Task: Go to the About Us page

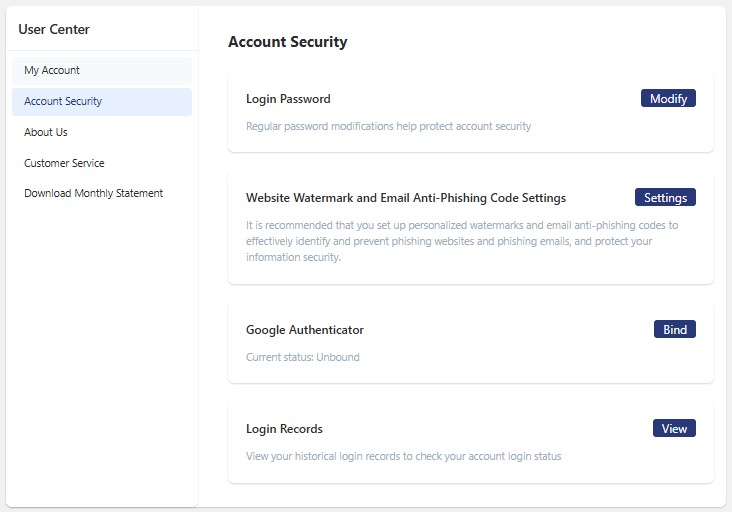Action: [46, 132]
